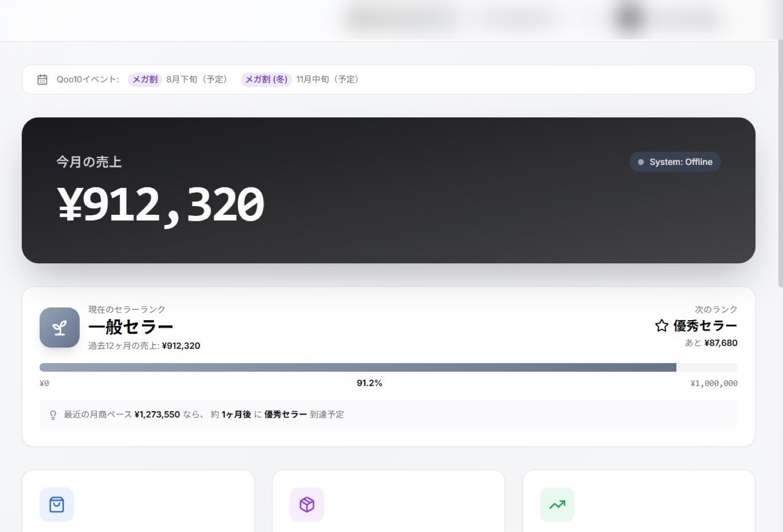
Task: Click the ¥1,273,550 monthly pace value
Action: click(x=157, y=415)
